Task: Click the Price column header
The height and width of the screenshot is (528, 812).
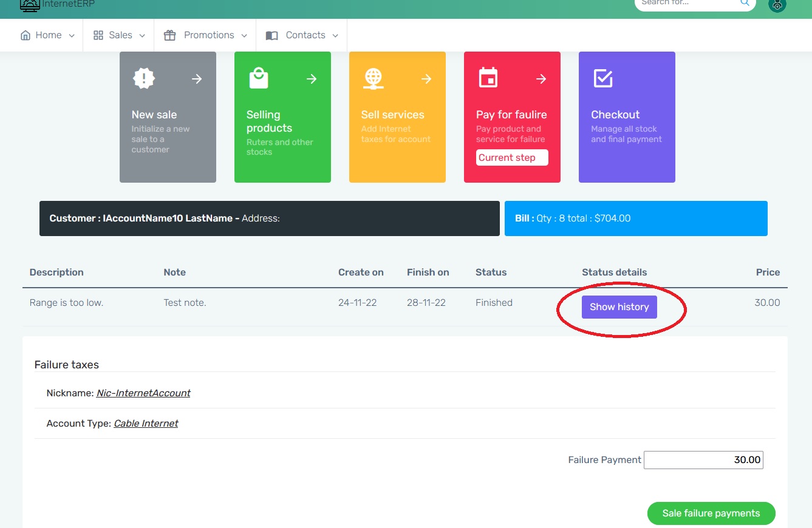Action: tap(768, 272)
